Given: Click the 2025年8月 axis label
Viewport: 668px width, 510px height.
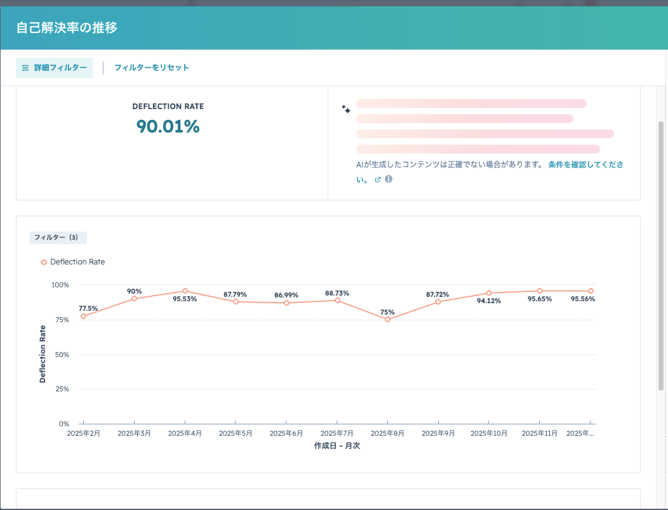Looking at the screenshot, I should [388, 433].
